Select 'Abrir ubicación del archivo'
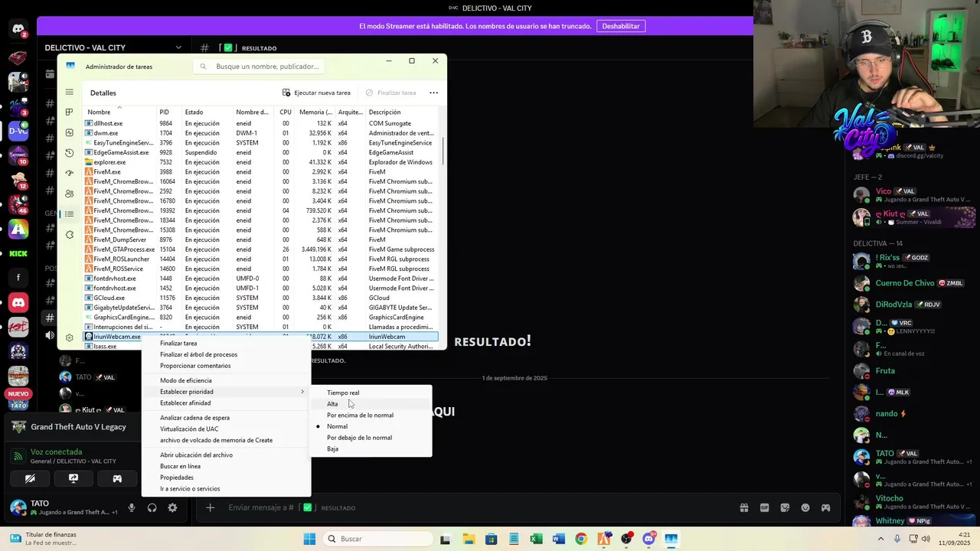The height and width of the screenshot is (551, 980). [x=226, y=455]
